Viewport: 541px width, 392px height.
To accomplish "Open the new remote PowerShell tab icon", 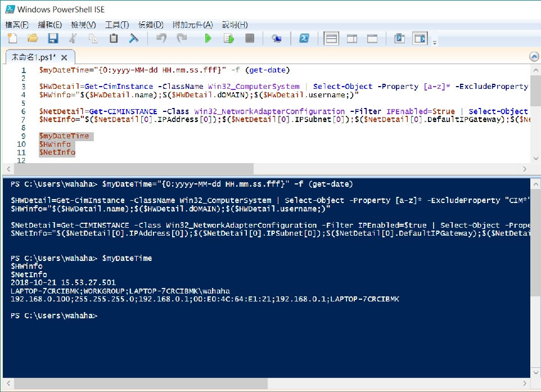I will pos(276,39).
